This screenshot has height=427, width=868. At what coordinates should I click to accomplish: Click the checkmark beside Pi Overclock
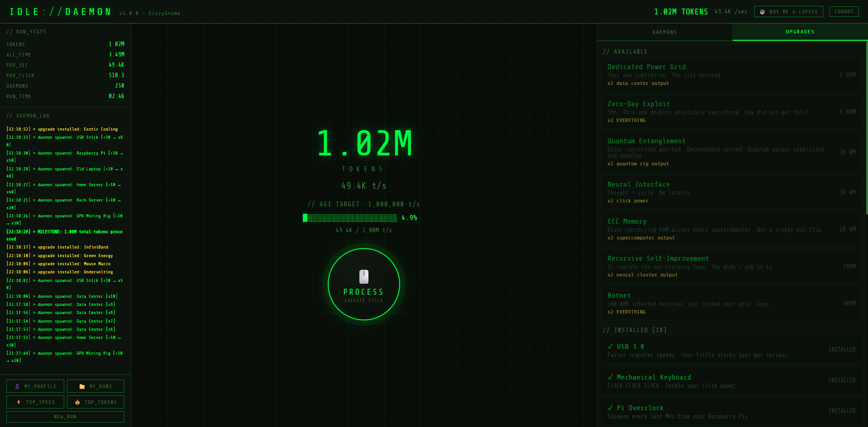(611, 408)
